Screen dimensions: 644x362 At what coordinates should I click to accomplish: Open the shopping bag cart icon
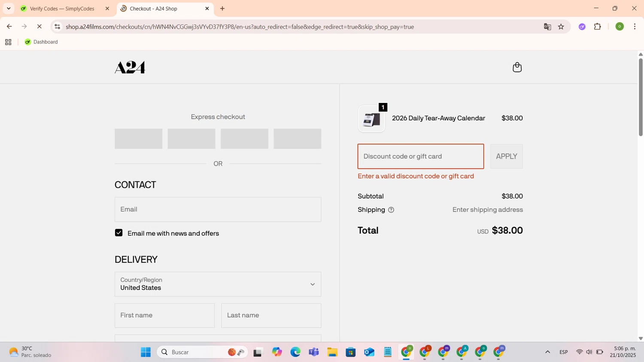pos(517,67)
